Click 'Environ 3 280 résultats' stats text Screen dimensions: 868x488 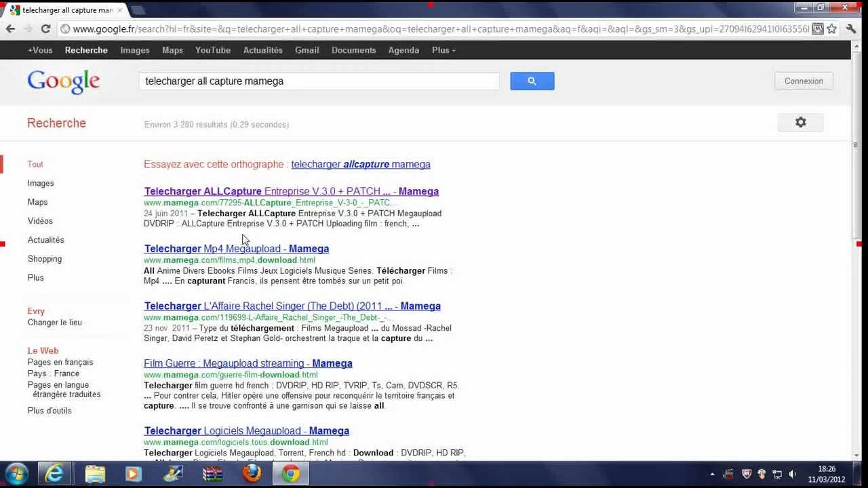pos(216,125)
